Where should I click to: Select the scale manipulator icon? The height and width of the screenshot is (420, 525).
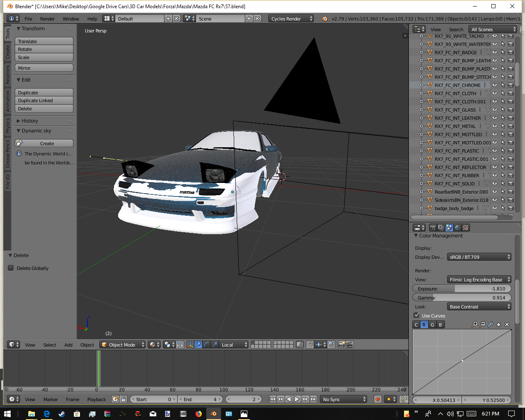(215, 345)
